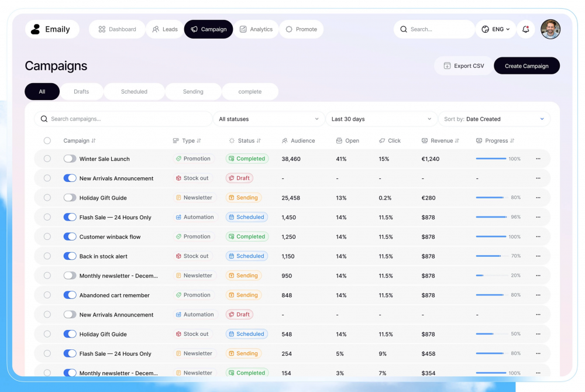This screenshot has height=392, width=585.
Task: Click the Flash Sale 96% progress bar
Action: click(x=490, y=217)
